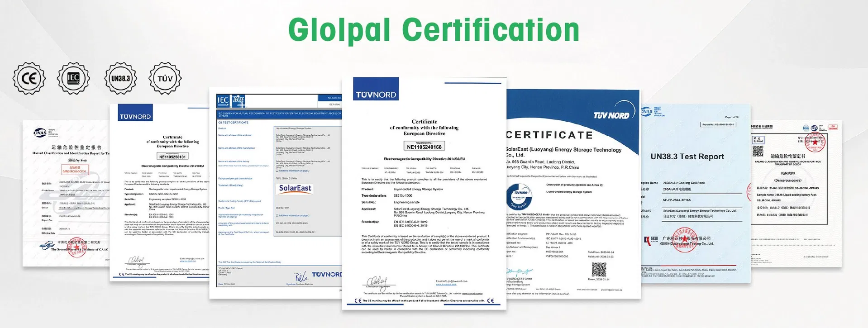Click registration number NE1105240168 box
Image resolution: width=868 pixels, height=328 pixels.
(424, 147)
